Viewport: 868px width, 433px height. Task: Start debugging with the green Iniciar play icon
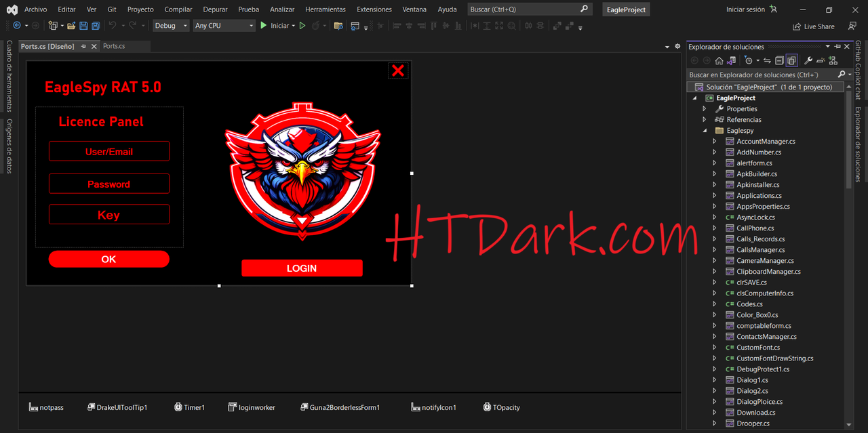tap(263, 26)
